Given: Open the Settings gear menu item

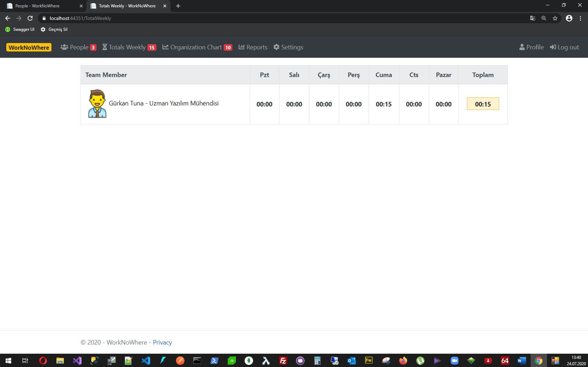Looking at the screenshot, I should point(288,47).
